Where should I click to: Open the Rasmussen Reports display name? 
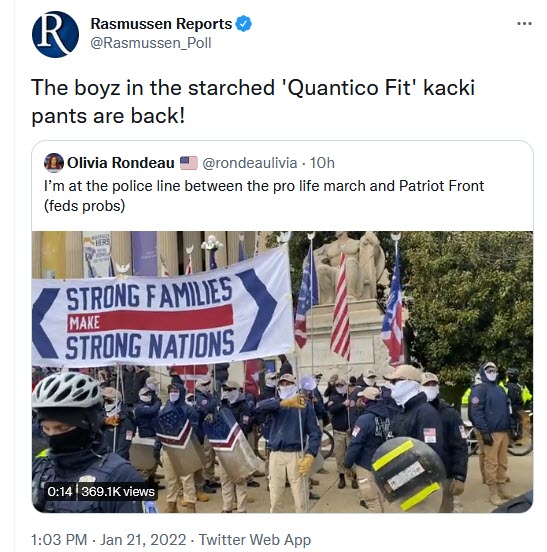coord(161,24)
